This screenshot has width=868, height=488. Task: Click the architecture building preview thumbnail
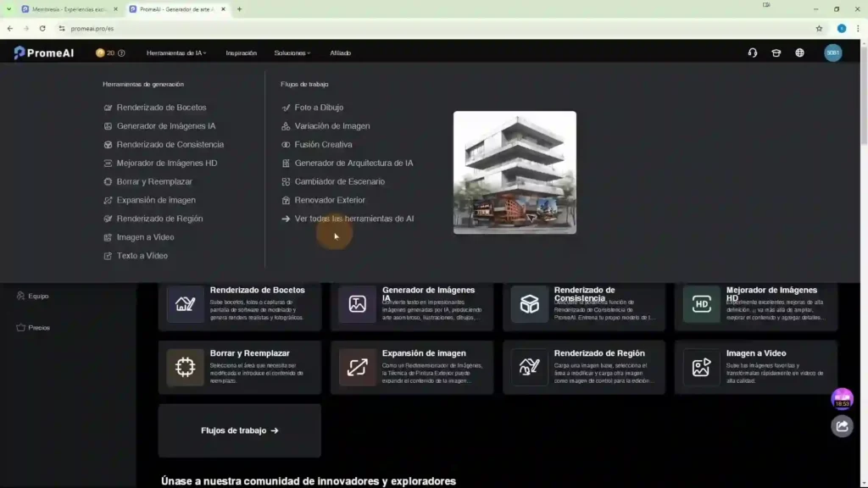pyautogui.click(x=515, y=172)
